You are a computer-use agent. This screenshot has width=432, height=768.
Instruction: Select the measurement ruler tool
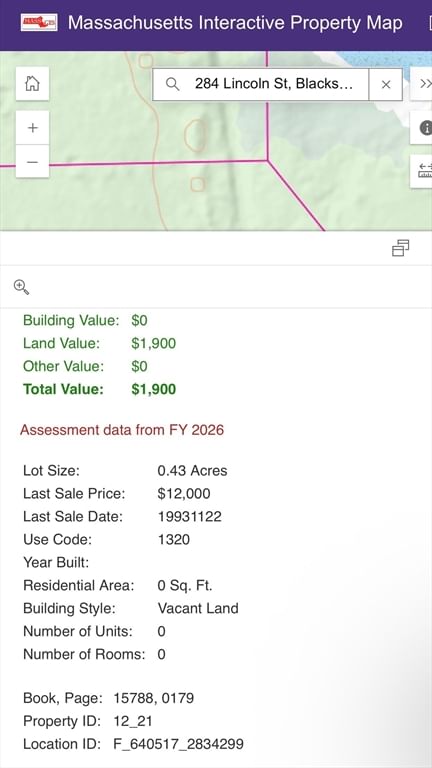coord(424,171)
